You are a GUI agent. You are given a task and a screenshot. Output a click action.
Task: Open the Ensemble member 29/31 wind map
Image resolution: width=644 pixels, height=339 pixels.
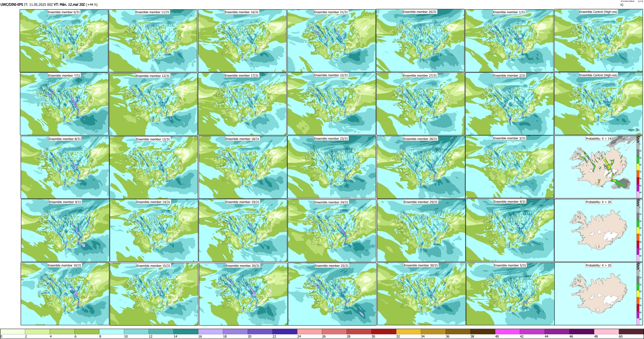[421, 230]
